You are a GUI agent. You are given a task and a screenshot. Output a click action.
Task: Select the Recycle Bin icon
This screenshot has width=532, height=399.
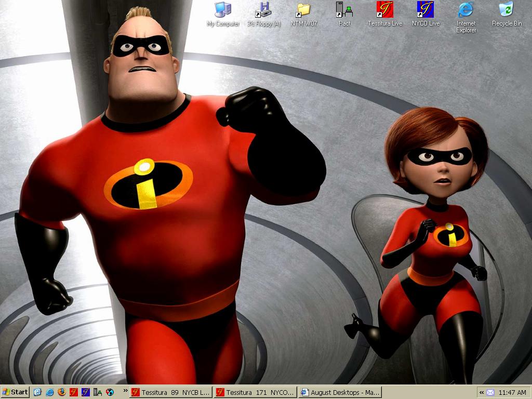tap(507, 14)
